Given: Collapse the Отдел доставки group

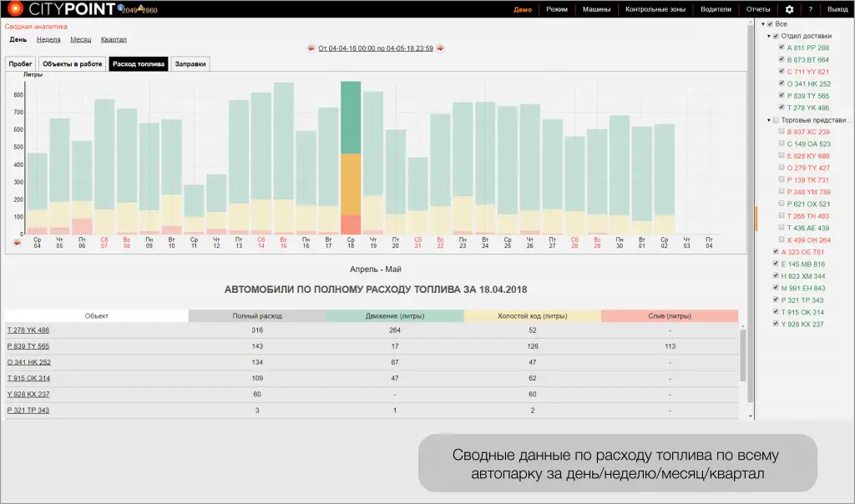Looking at the screenshot, I should (767, 36).
